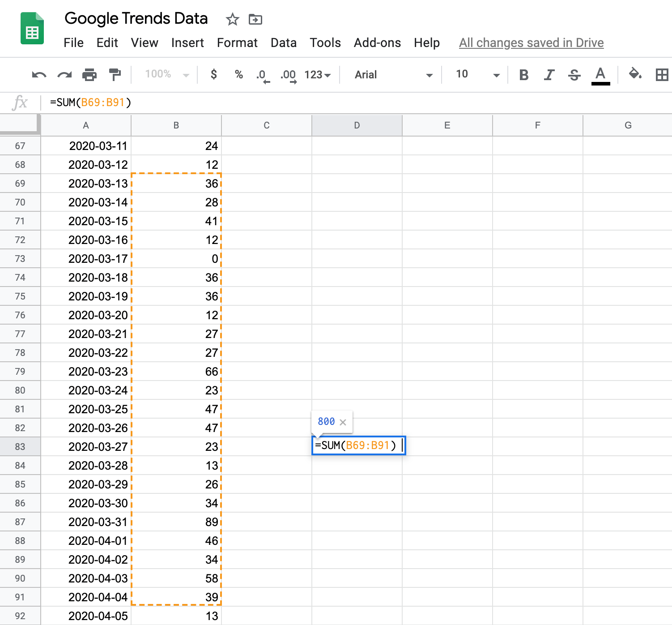Toggle strikethrough formatting
Screen dimensions: 672x625
tap(574, 75)
